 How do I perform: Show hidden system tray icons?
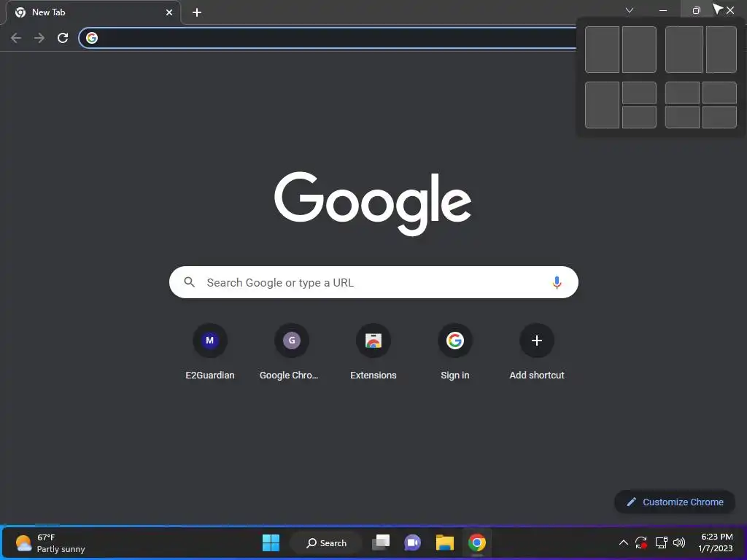click(x=623, y=542)
